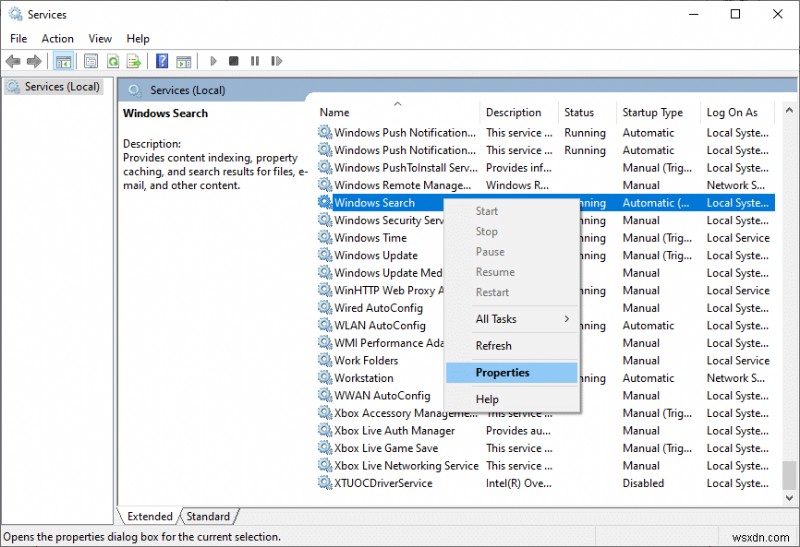Click the gear icon beside Windows Time
This screenshot has height=547, width=800.
tap(325, 237)
